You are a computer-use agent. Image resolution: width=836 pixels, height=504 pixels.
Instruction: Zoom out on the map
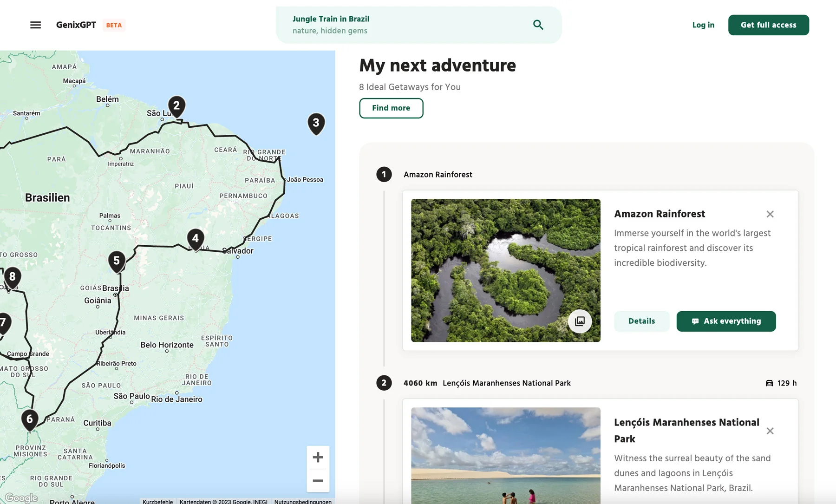[318, 481]
